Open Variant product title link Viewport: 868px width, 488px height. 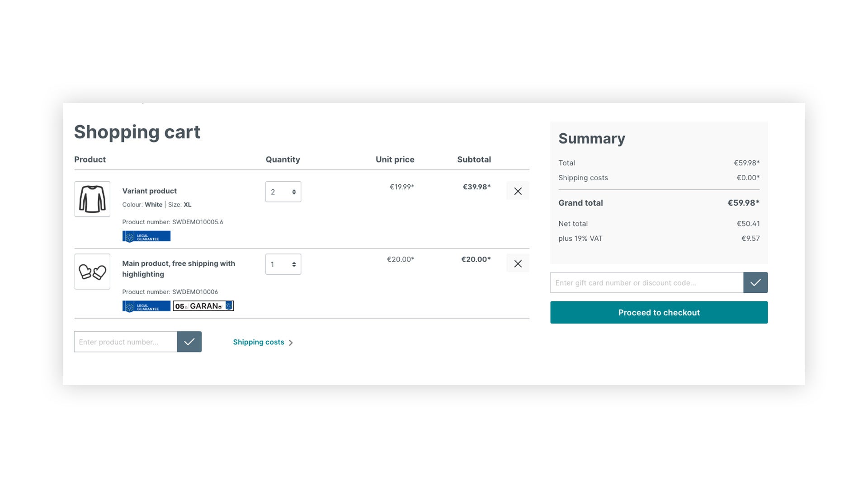[x=149, y=191]
